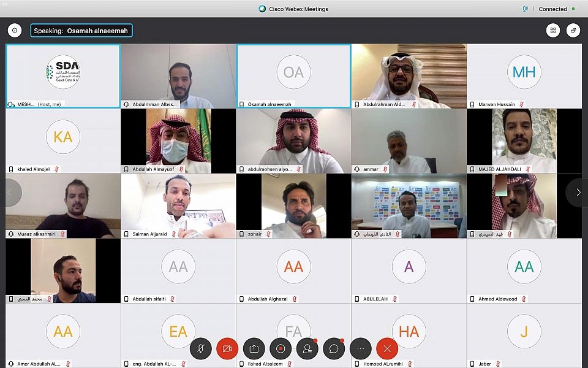This screenshot has height=368, width=588.
Task: Open more options ellipsis menu
Action: point(361,348)
